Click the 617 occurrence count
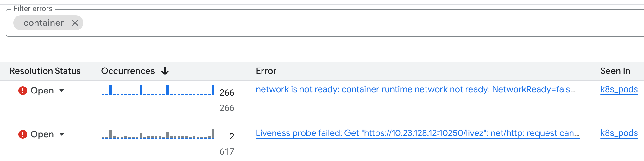 point(227,152)
